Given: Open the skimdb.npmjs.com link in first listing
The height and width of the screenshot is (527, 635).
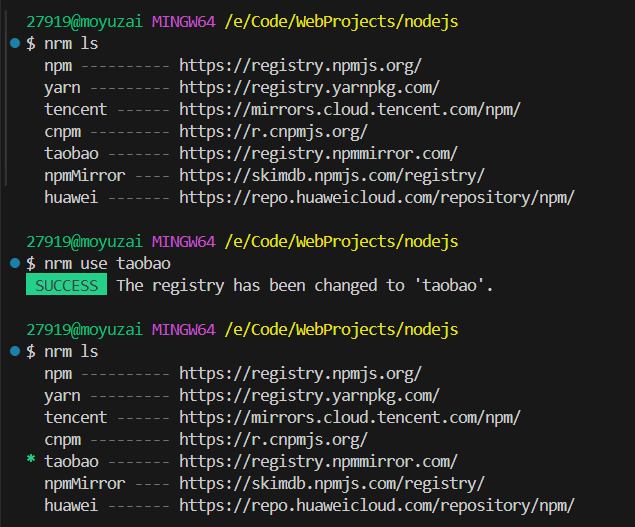Looking at the screenshot, I should 332,176.
